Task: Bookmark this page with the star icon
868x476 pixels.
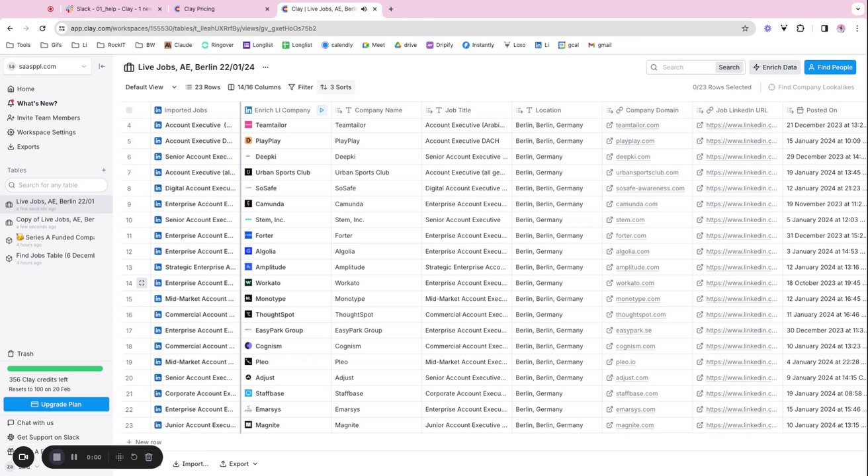Action: pyautogui.click(x=745, y=28)
